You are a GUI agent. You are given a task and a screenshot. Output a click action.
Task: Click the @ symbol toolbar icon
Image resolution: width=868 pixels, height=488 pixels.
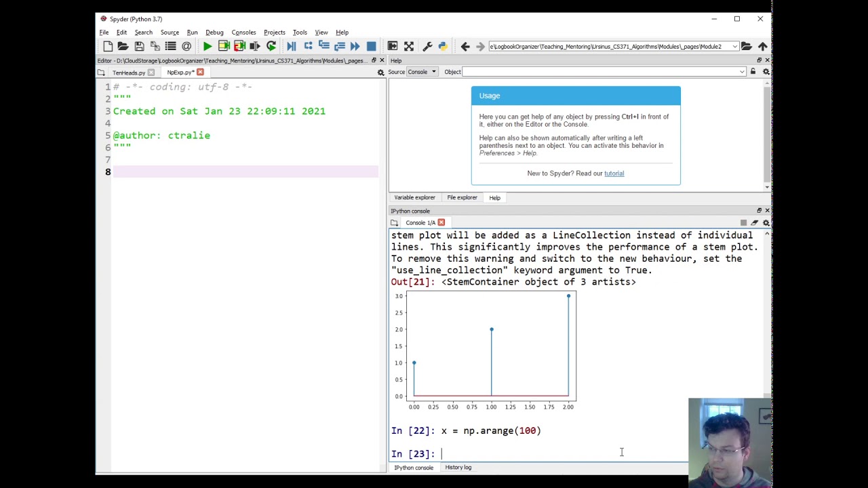[186, 46]
